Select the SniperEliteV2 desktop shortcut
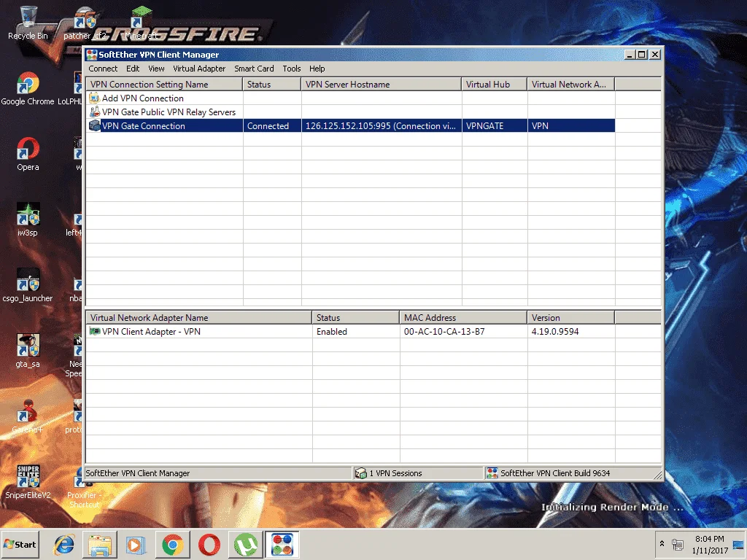747x560 pixels. tap(28, 482)
